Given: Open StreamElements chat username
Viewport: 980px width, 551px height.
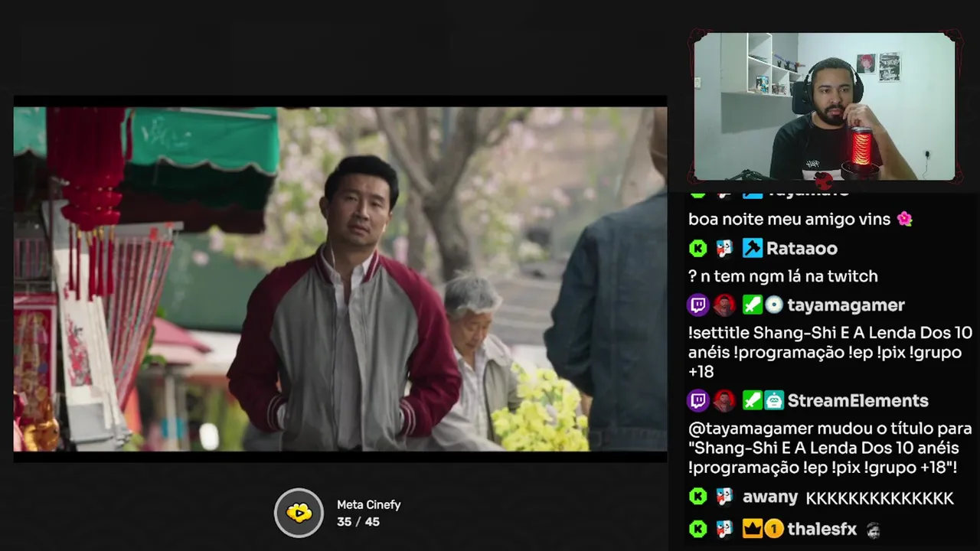Looking at the screenshot, I should (857, 400).
